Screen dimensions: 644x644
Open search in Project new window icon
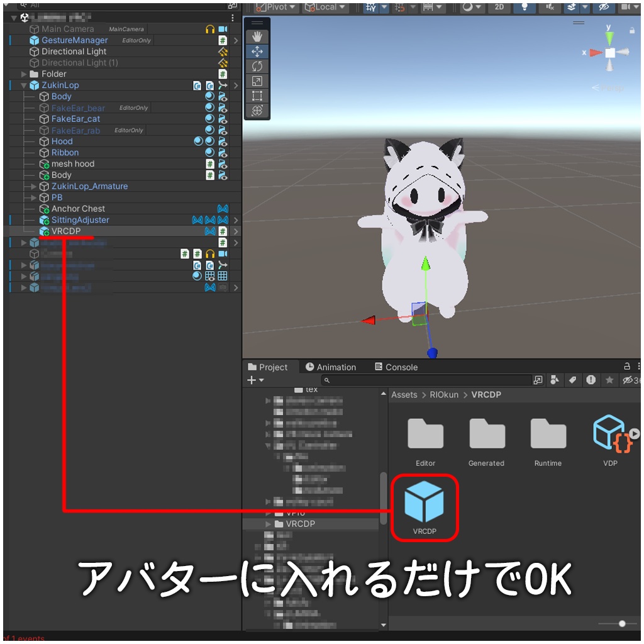point(538,380)
